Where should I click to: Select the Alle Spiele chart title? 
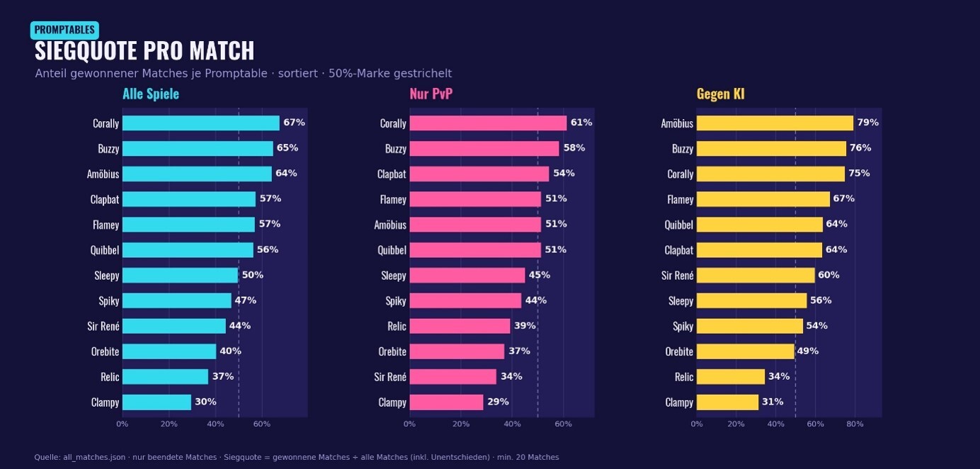point(151,94)
